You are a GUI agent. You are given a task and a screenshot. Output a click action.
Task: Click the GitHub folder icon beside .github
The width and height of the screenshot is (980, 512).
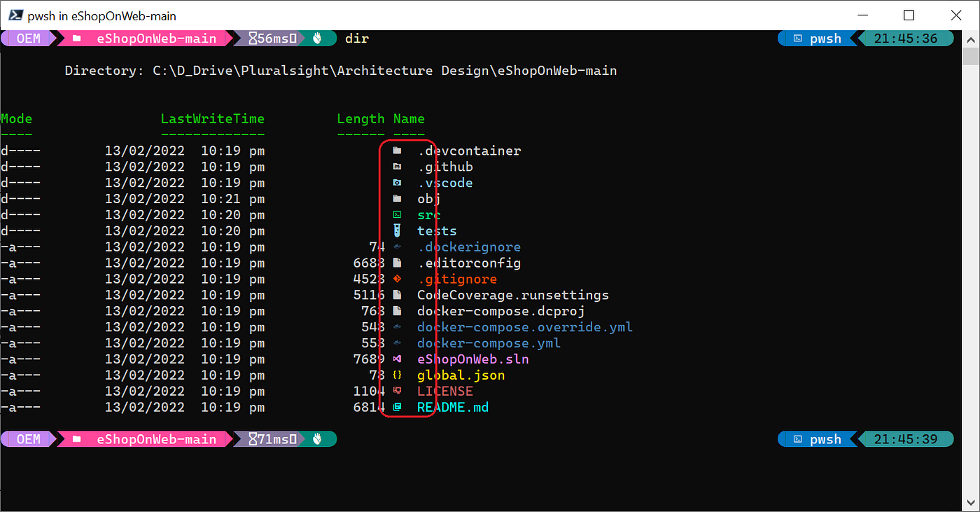[x=397, y=167]
